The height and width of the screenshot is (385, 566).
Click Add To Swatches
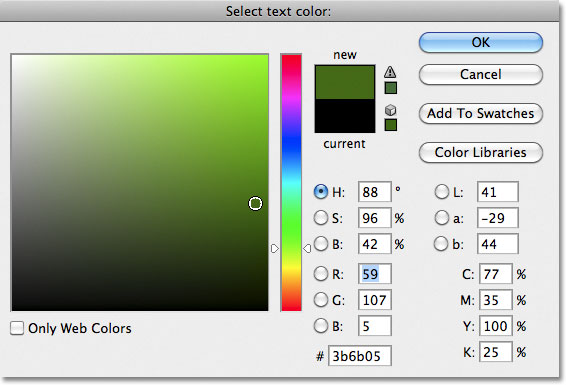pos(481,113)
